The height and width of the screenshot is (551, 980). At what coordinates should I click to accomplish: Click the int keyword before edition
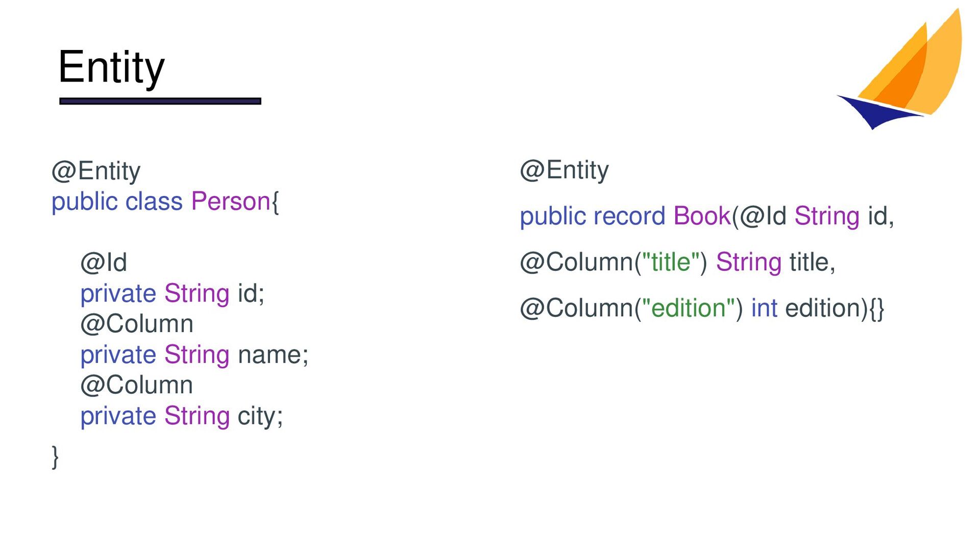tap(764, 308)
